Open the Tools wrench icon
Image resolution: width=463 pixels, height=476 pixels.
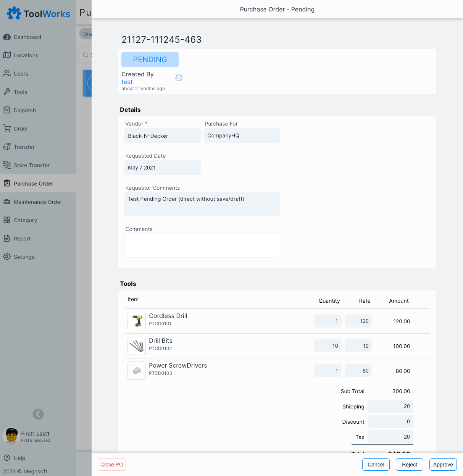point(7,92)
